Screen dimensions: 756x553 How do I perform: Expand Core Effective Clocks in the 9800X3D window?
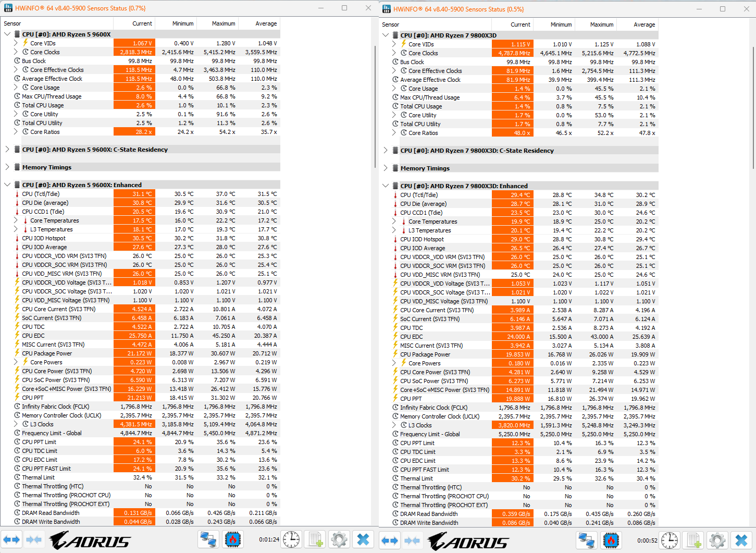point(394,71)
